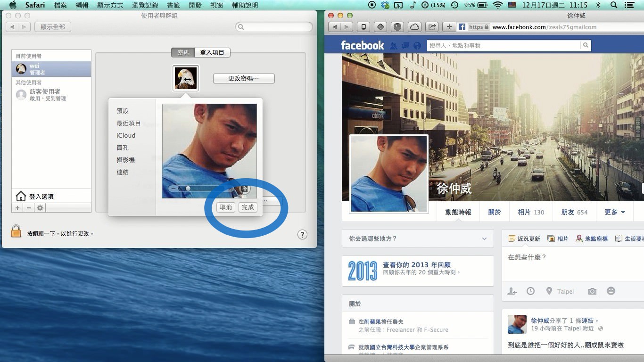Switch to the 登入項目 tab
This screenshot has width=644, height=362.
coord(212,52)
